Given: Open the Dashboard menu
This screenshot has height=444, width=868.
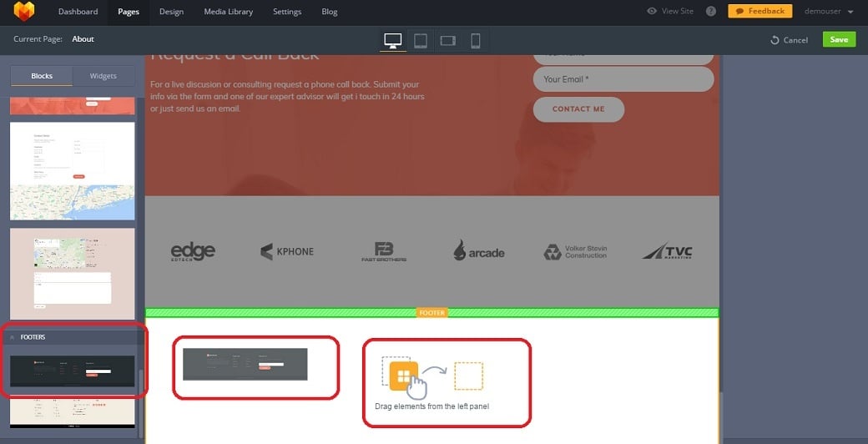Looking at the screenshot, I should [78, 12].
